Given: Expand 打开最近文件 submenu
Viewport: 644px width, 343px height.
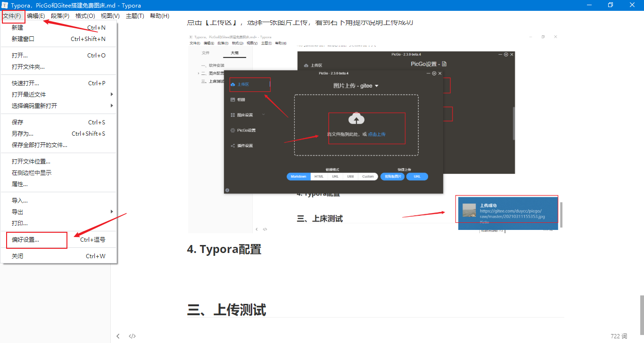Looking at the screenshot, I should [x=58, y=94].
